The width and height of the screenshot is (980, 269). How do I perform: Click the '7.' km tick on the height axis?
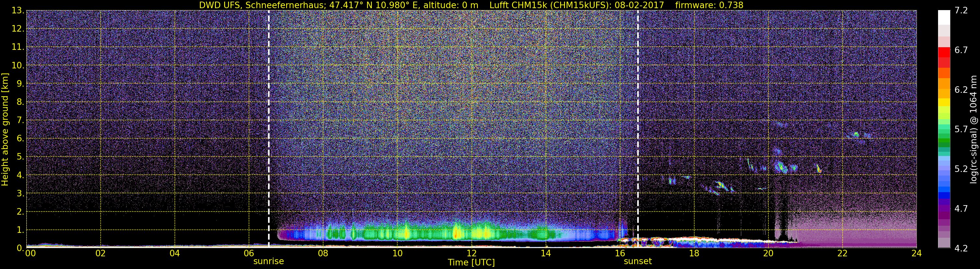click(x=20, y=120)
